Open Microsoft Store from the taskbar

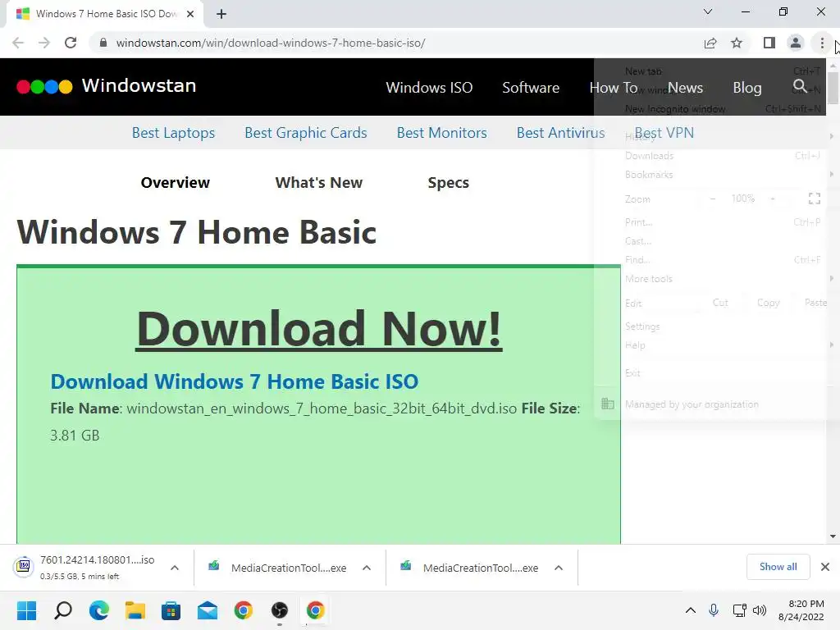point(171,610)
